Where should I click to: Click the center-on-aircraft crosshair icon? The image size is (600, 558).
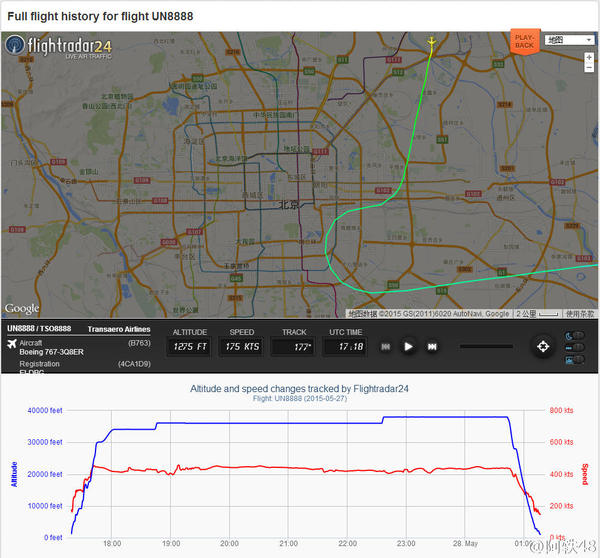[x=543, y=347]
